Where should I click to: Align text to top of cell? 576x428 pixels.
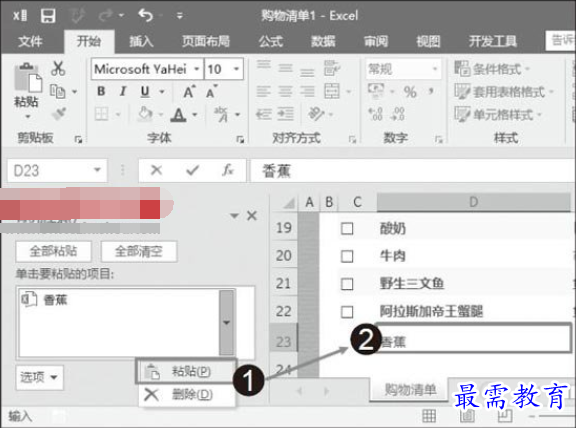coord(263,66)
